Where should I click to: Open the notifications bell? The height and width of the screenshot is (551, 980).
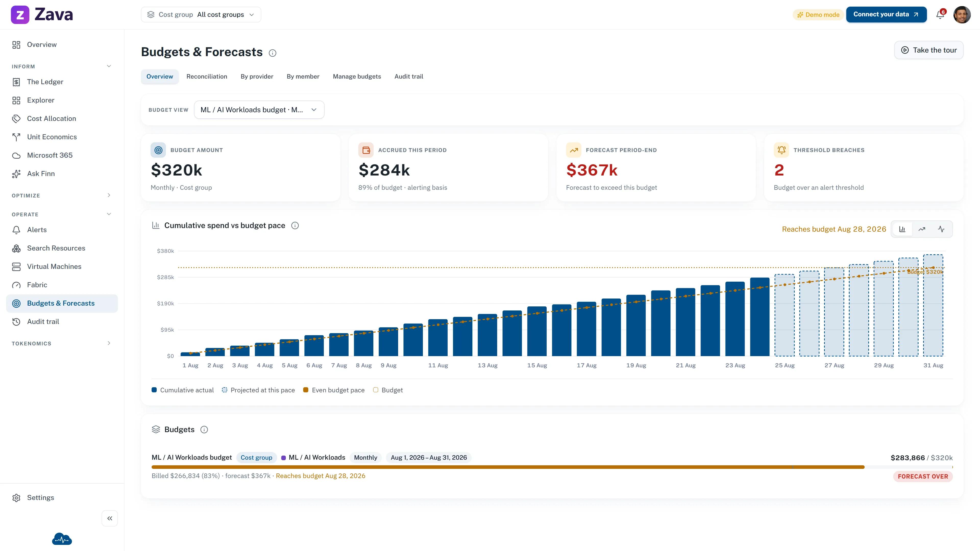(x=940, y=15)
